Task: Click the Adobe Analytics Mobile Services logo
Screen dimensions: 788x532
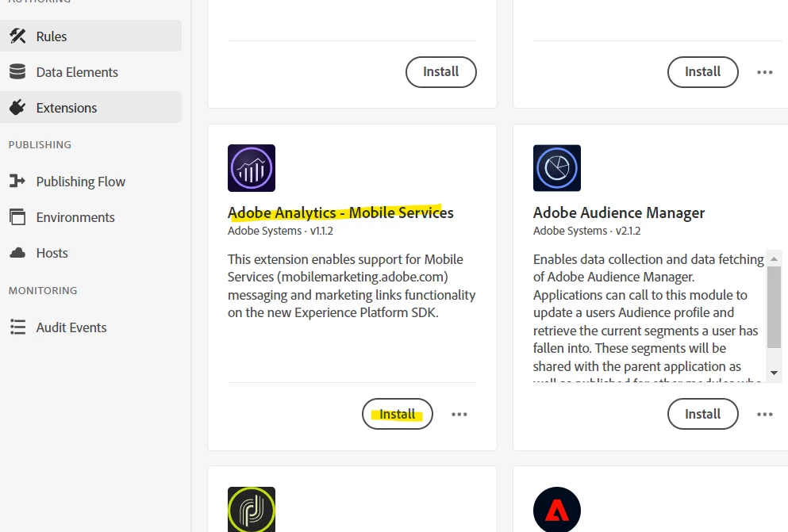Action: (252, 168)
